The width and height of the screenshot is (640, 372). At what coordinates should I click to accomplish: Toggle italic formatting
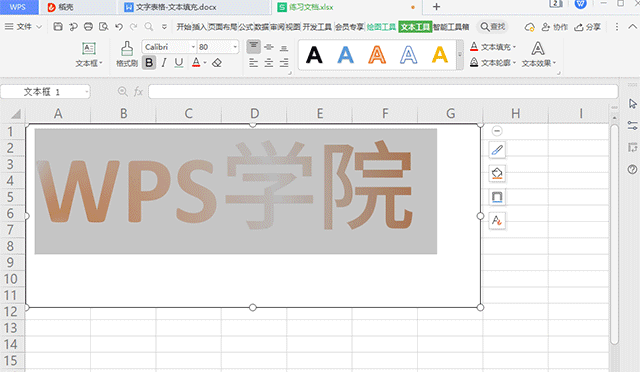pyautogui.click(x=164, y=63)
